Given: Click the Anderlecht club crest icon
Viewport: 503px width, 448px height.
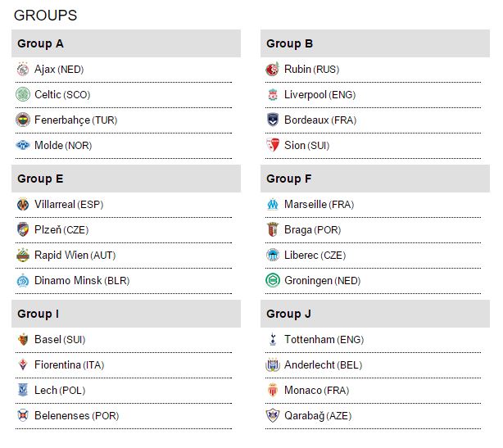Looking at the screenshot, I should [272, 365].
